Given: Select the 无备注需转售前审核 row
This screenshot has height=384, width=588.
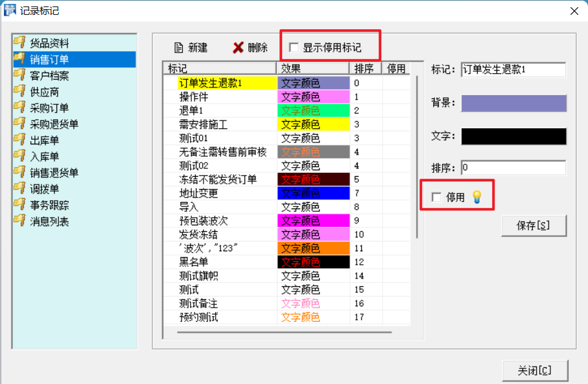Looking at the screenshot, I should pos(287,152).
